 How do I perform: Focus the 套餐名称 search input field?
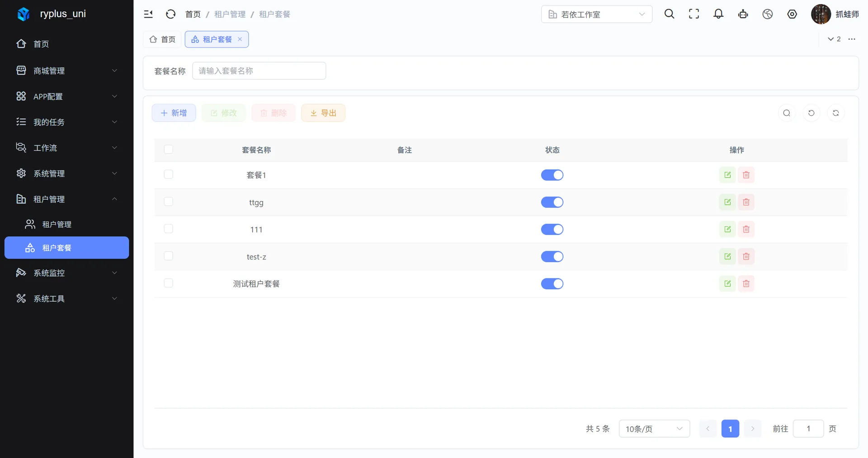coord(259,71)
